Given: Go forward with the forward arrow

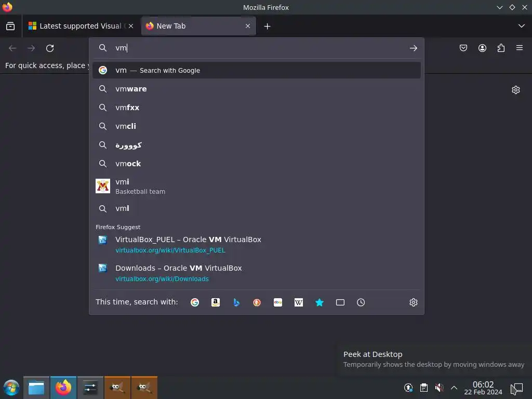Looking at the screenshot, I should [x=31, y=48].
